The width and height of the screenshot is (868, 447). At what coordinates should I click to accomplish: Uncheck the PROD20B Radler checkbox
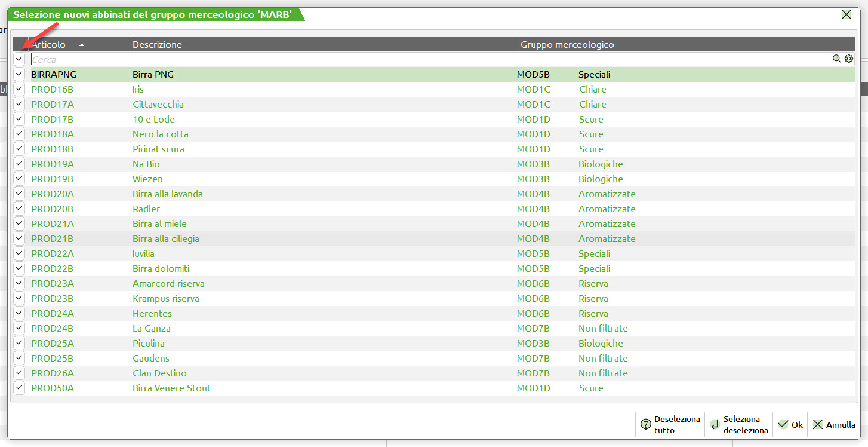tap(19, 209)
